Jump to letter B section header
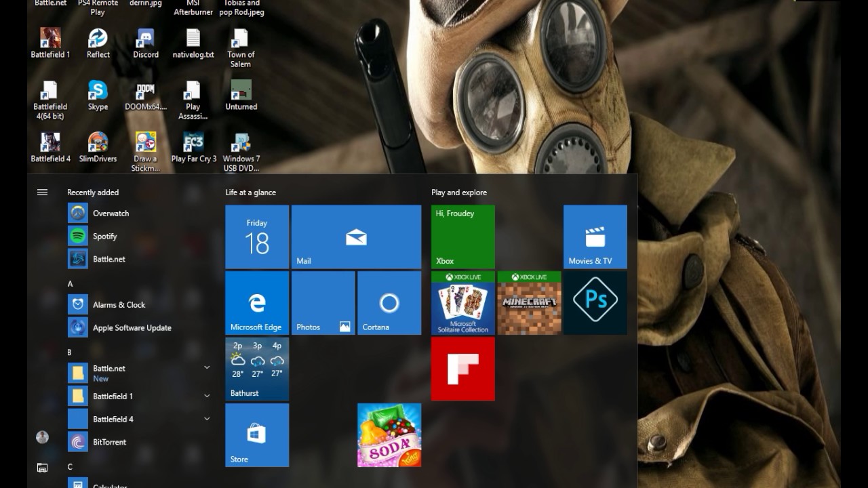The width and height of the screenshot is (868, 488). 70,352
